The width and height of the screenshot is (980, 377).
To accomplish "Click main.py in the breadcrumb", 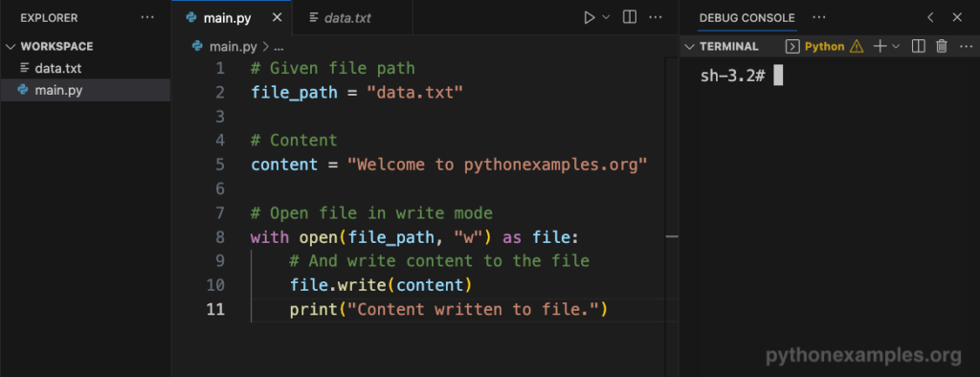I will 234,46.
